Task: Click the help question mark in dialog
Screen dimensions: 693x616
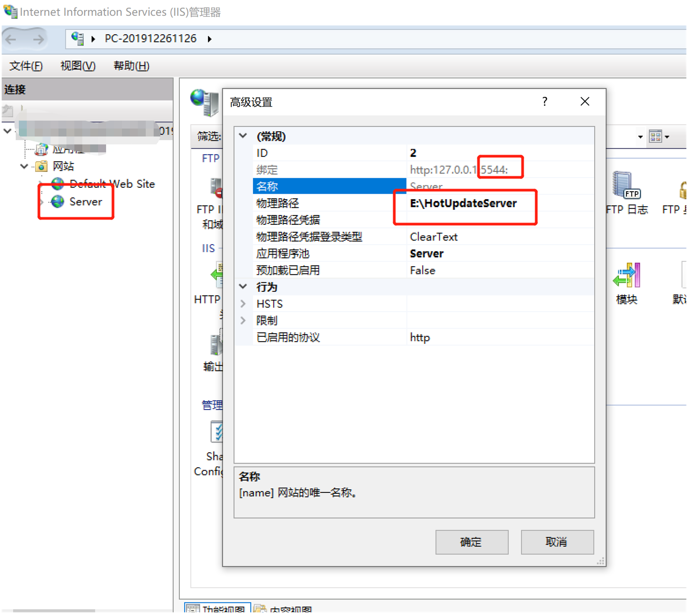Action: pyautogui.click(x=545, y=102)
